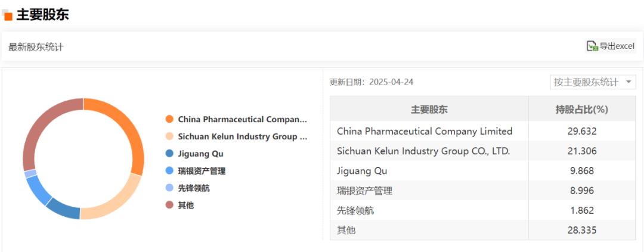
Task: Open the 按主要股东统计 dropdown
Action: point(593,82)
